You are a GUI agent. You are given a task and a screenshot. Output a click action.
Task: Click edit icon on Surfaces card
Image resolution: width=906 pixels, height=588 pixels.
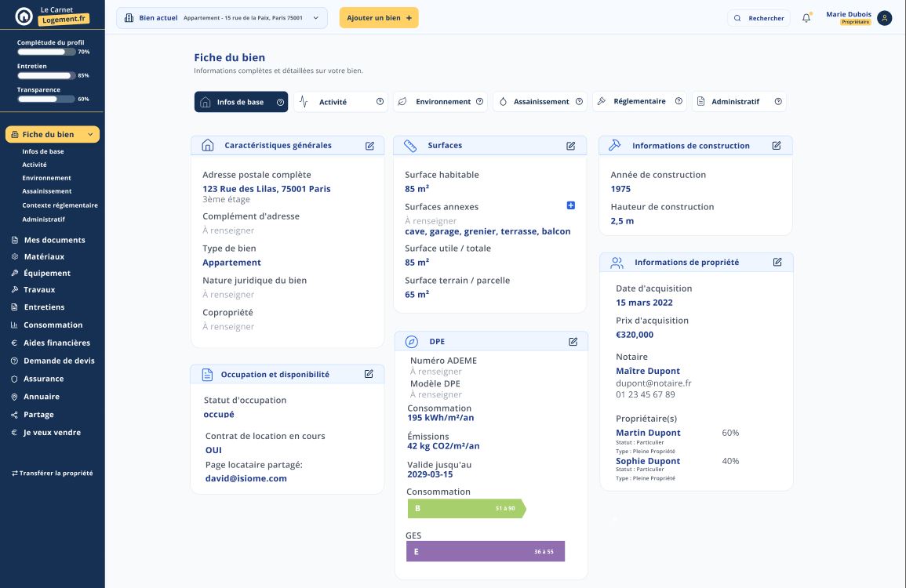tap(571, 146)
